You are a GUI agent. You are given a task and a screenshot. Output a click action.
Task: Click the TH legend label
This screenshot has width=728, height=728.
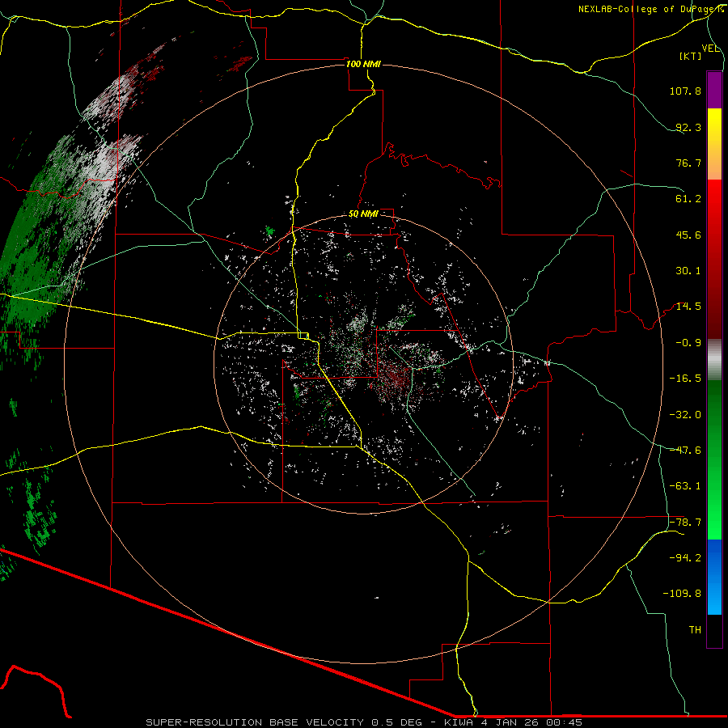695,630
